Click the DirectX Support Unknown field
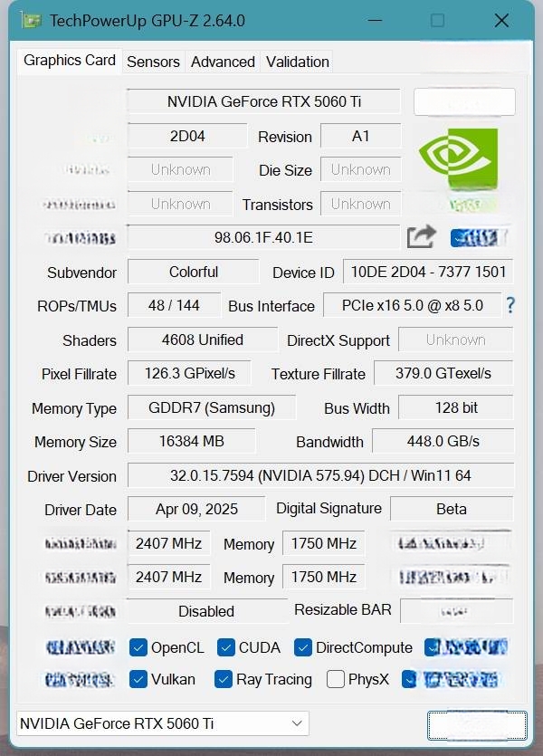 coord(456,340)
